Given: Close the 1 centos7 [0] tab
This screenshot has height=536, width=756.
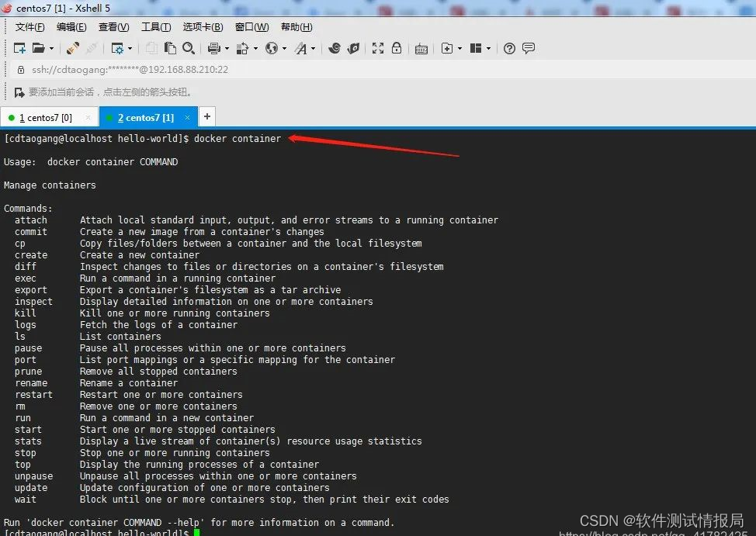Looking at the screenshot, I should pyautogui.click(x=88, y=118).
